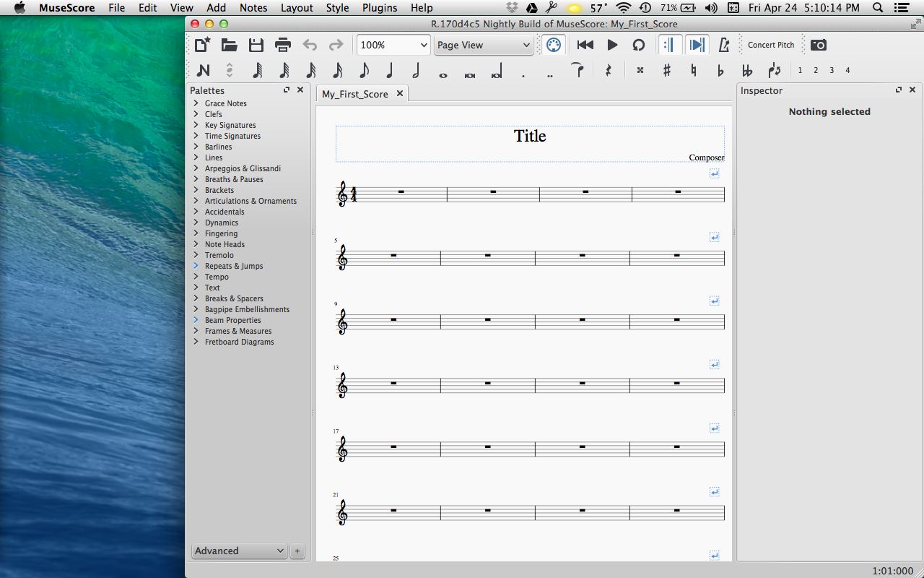Apply the natural accidental
924x578 pixels.
(x=694, y=70)
